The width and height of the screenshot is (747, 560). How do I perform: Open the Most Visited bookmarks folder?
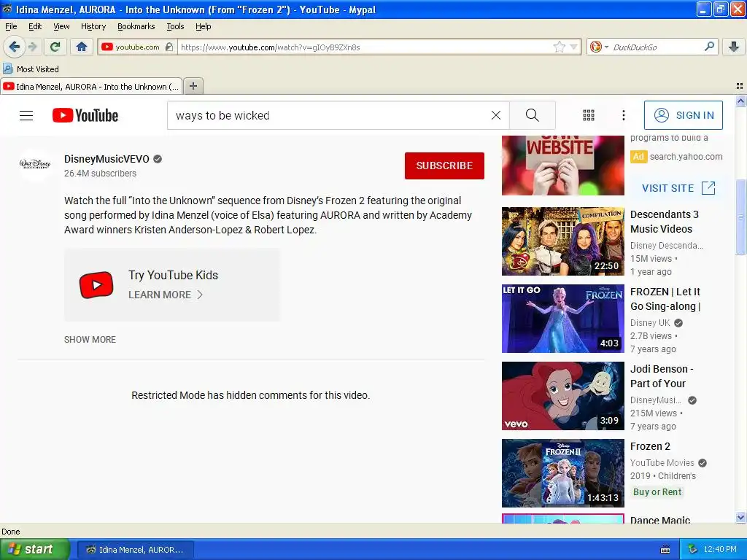point(31,69)
